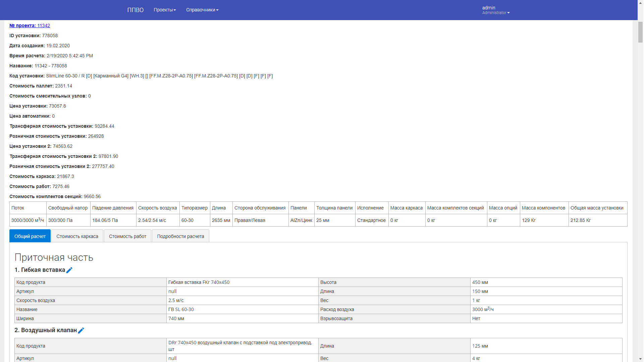The width and height of the screenshot is (644, 362).
Task: Expand the admin Administrator user menu
Action: [x=496, y=10]
